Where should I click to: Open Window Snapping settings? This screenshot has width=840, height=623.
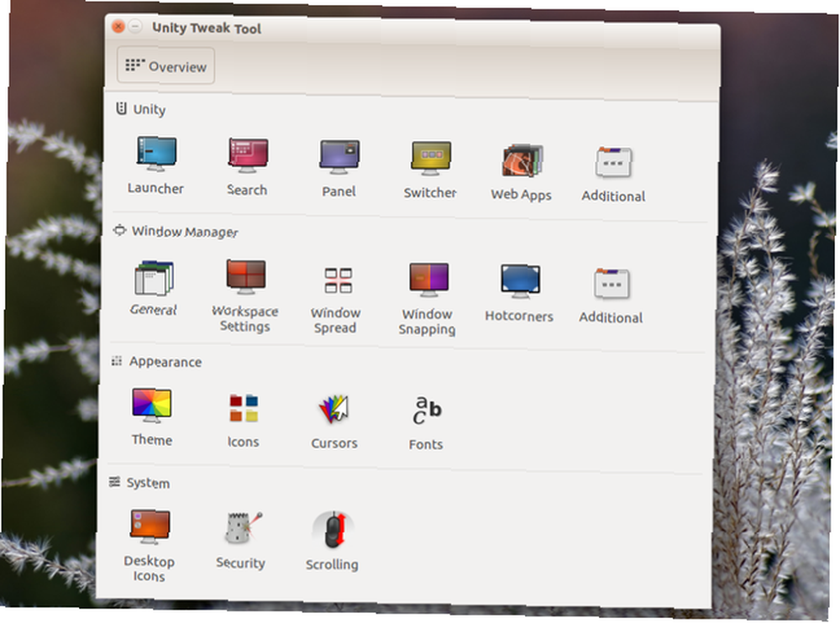[428, 299]
